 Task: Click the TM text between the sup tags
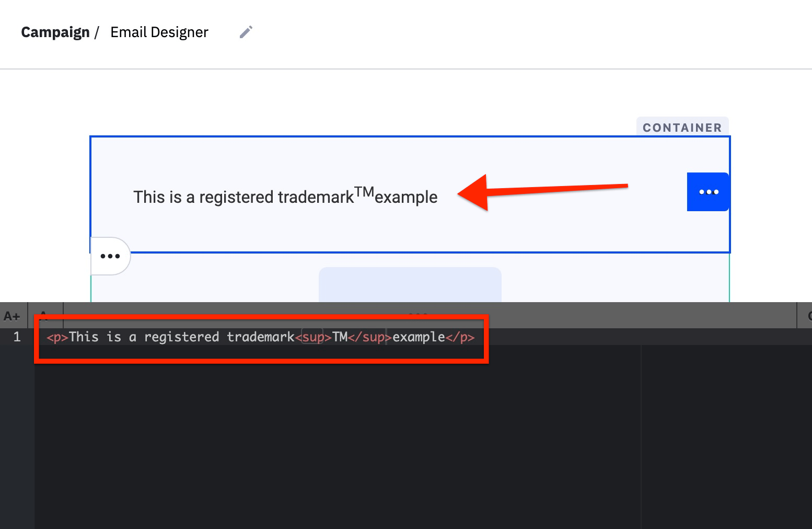[340, 337]
